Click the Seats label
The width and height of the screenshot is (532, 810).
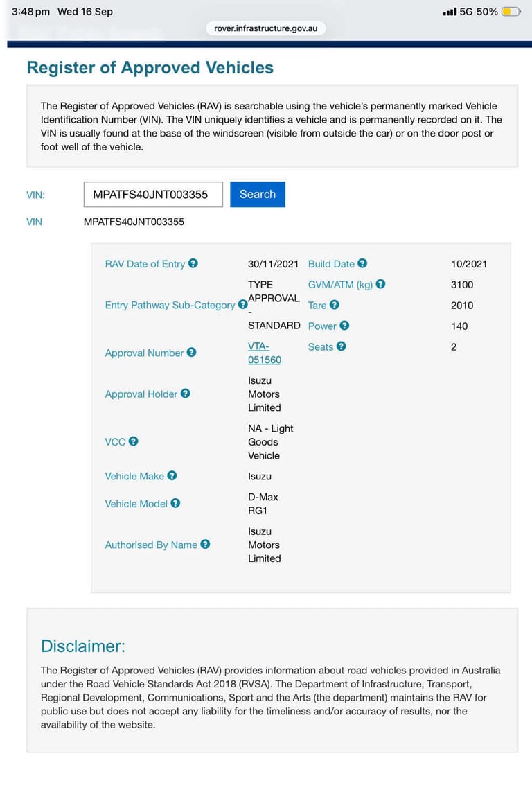(x=321, y=346)
